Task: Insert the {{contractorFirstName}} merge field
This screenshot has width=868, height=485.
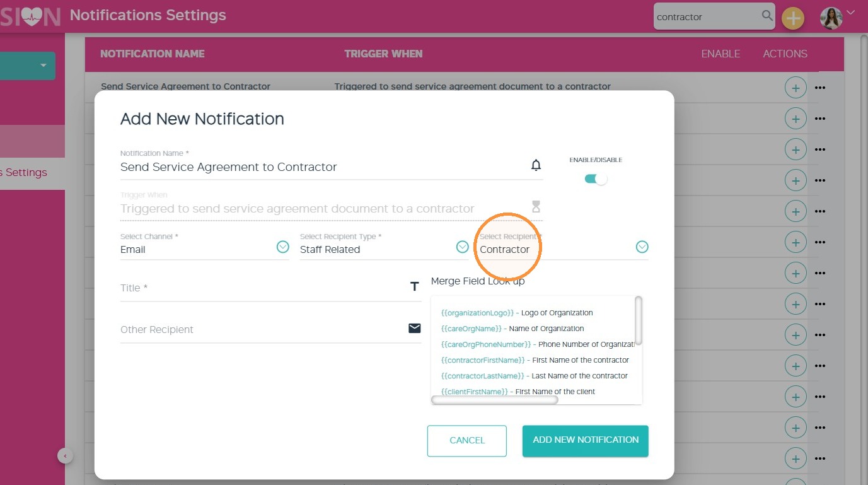Action: pos(483,360)
